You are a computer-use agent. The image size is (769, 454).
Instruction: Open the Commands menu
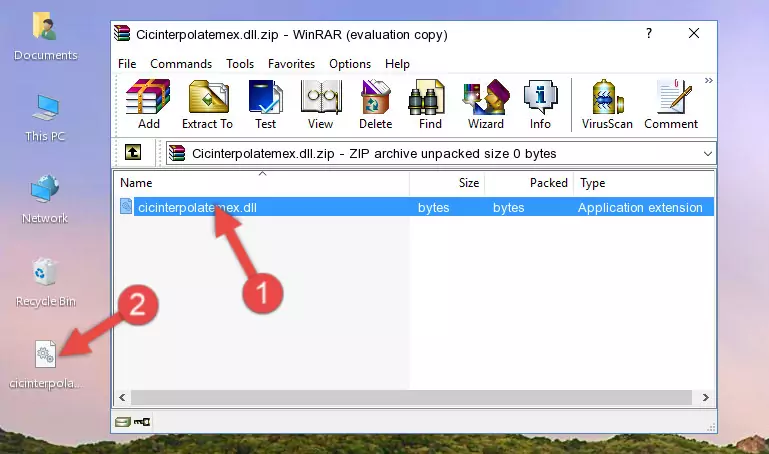[181, 64]
